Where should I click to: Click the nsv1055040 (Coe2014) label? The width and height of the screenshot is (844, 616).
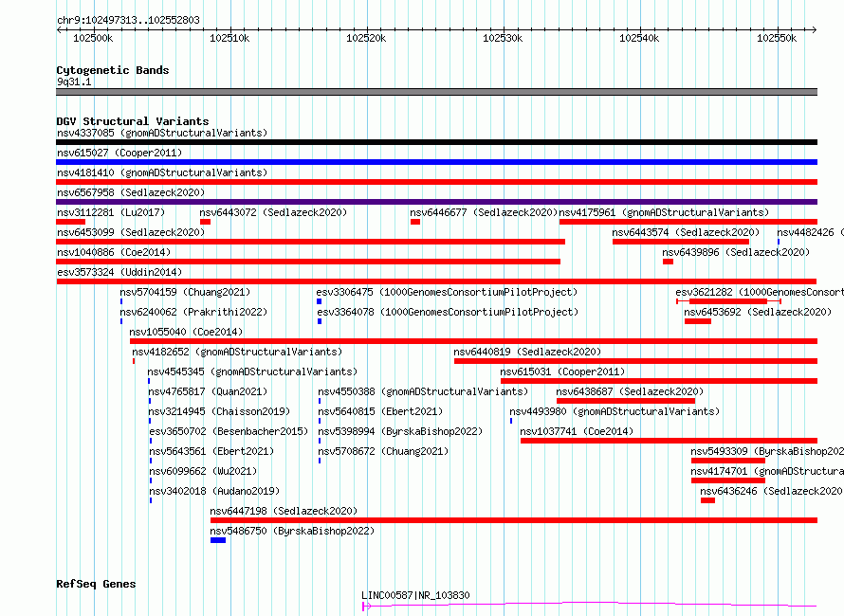coord(186,332)
